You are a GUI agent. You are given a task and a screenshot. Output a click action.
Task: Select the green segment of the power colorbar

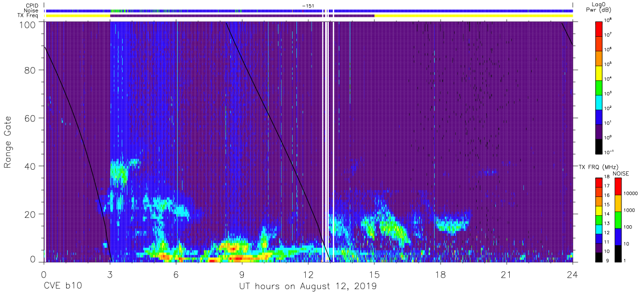[x=599, y=87]
